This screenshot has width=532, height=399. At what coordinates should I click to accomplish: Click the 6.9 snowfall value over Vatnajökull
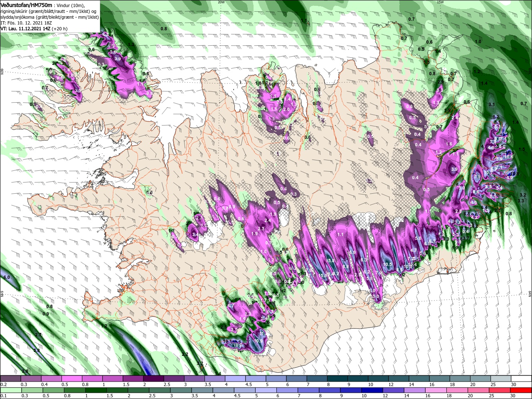click(x=352, y=252)
